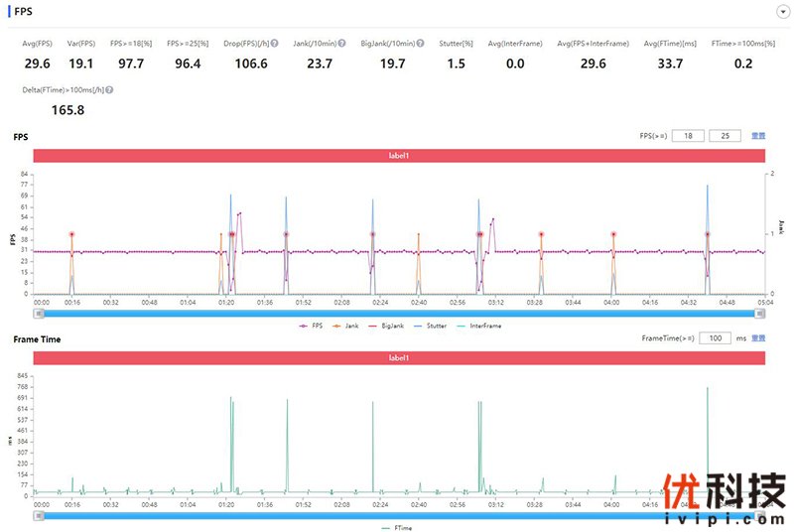The width and height of the screenshot is (794, 532).
Task: Click help icon next to Drop(FPS)[/h]
Action: click(x=273, y=44)
